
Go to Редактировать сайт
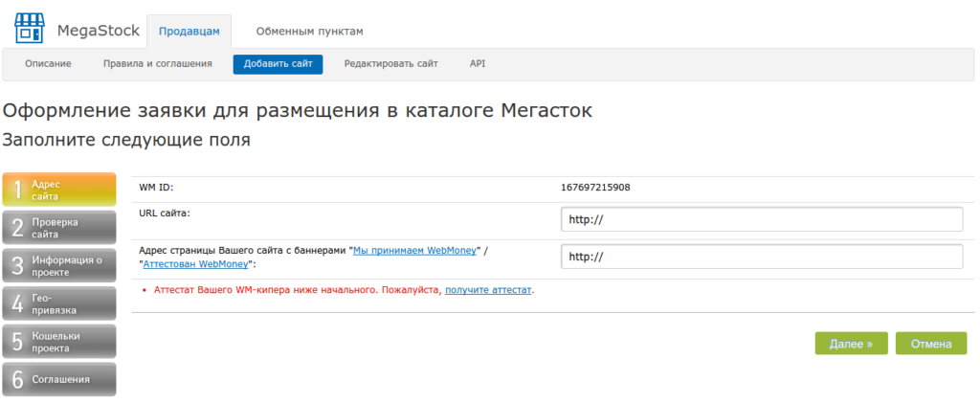coord(391,64)
